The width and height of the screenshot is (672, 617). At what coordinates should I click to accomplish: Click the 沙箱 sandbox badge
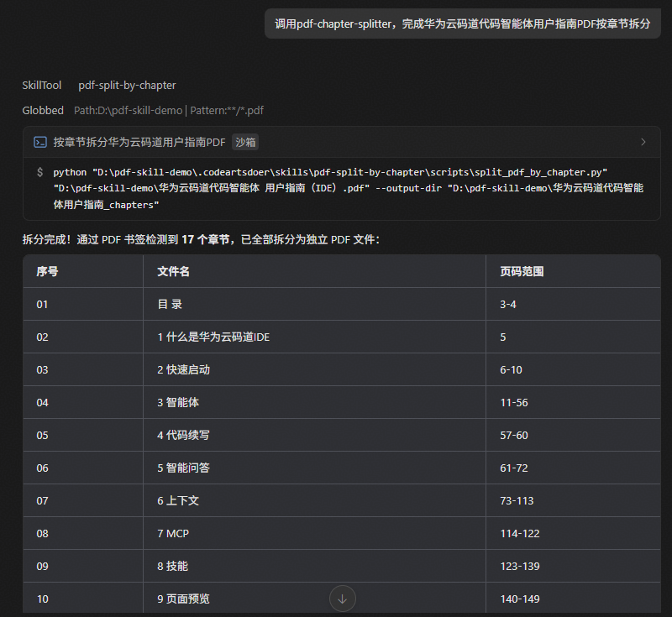click(245, 142)
